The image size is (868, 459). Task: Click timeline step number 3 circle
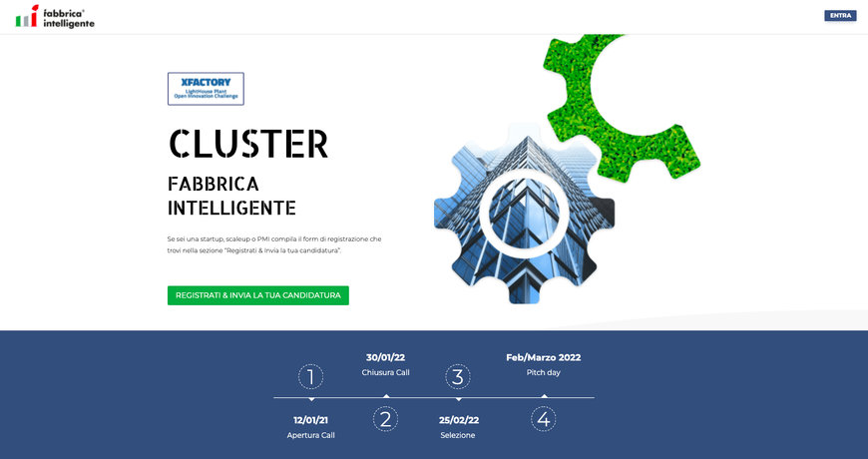pos(458,377)
